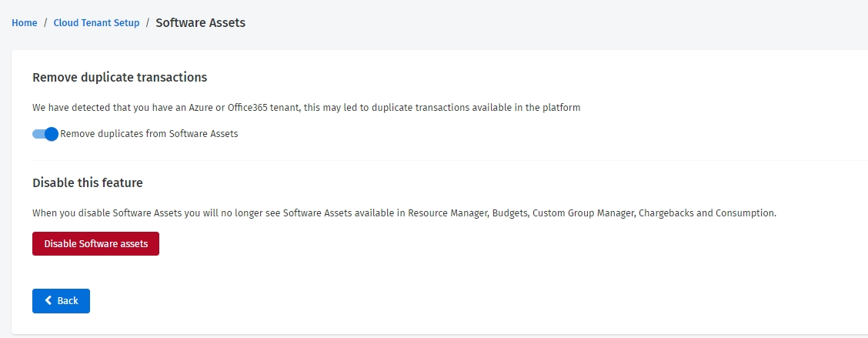Click the light blue track of the toggle
The width and height of the screenshot is (868, 338).
click(x=37, y=134)
